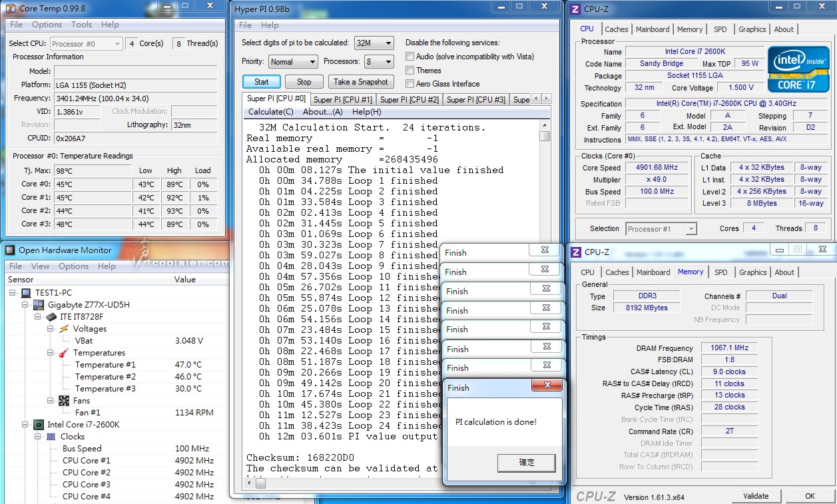Viewport: 837px width, 504px height.
Task: Click the Fan #1 1134 RPM value
Action: point(194,413)
